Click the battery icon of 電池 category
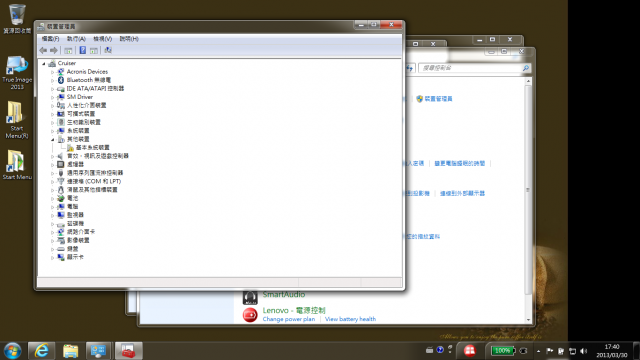The height and width of the screenshot is (360, 640). tap(61, 198)
